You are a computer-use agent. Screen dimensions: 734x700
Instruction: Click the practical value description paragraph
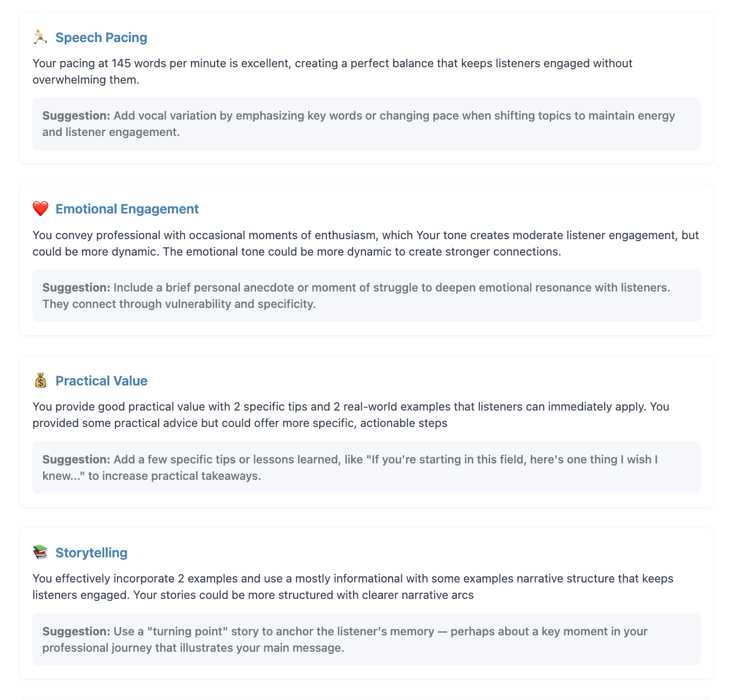[351, 415]
